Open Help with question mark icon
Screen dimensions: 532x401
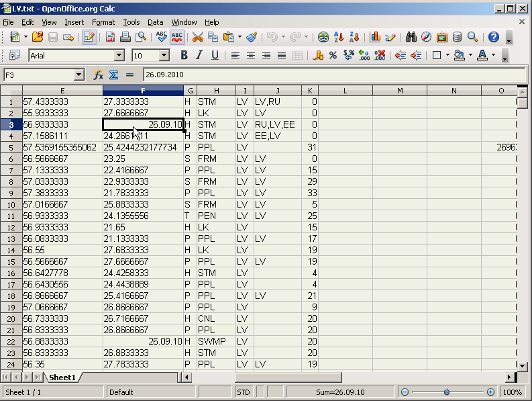pos(493,37)
